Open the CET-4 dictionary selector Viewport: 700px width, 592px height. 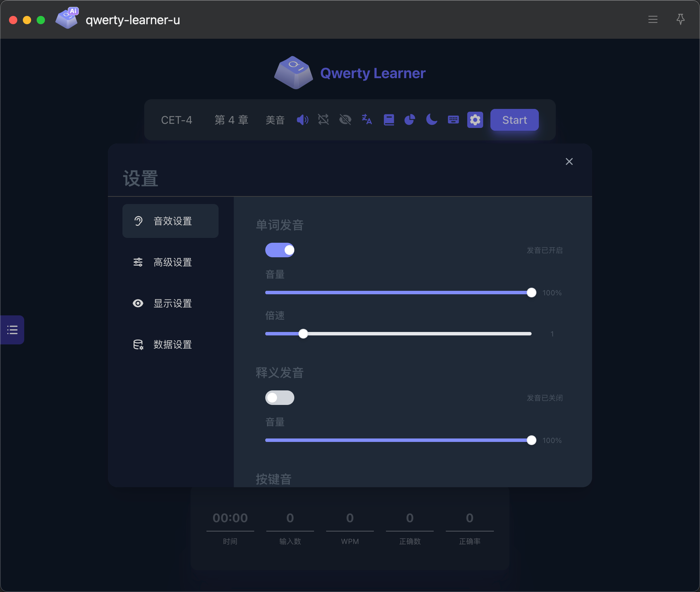pyautogui.click(x=176, y=120)
